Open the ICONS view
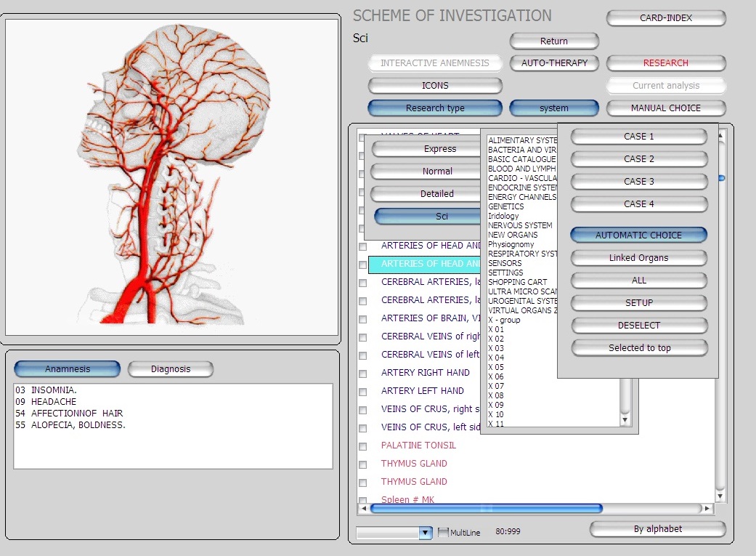The height and width of the screenshot is (556, 756). (434, 86)
